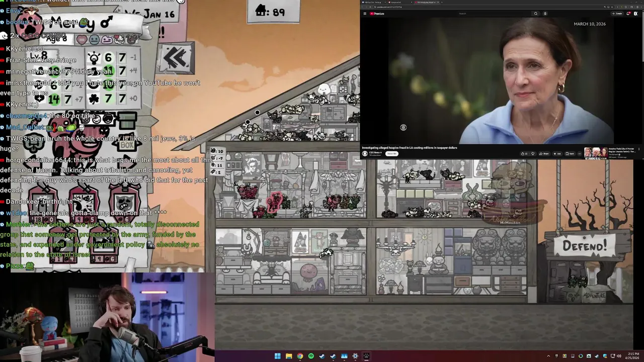Open the YouTube hamburger guide menu
Viewport: 644px width, 362px height.
(x=365, y=14)
